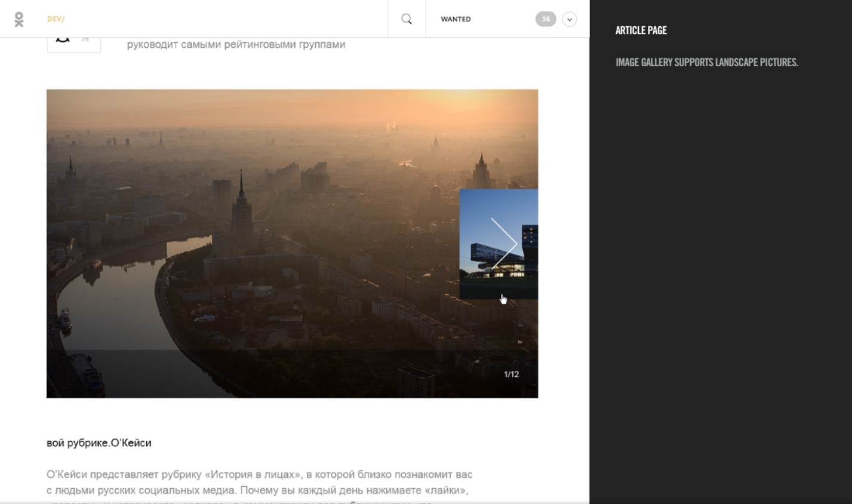Expand the WANTED dropdown chevron

pos(570,19)
